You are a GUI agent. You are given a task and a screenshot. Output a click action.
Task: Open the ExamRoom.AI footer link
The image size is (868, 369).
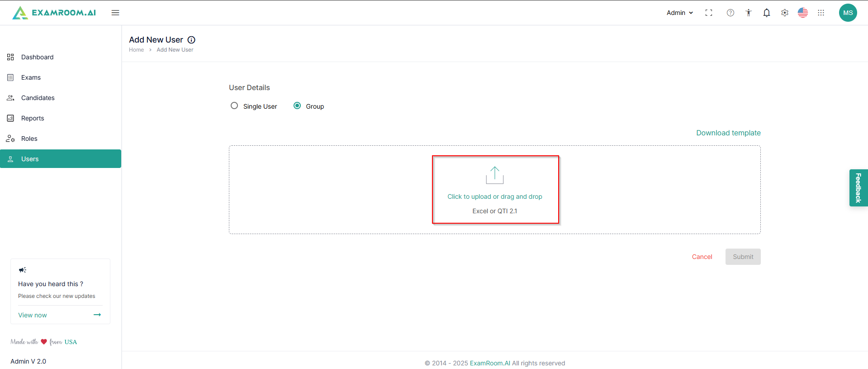coord(490,363)
